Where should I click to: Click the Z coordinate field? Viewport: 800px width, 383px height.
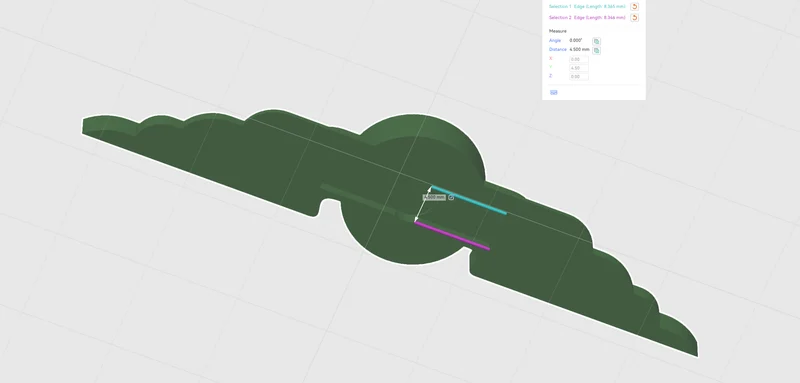[579, 76]
